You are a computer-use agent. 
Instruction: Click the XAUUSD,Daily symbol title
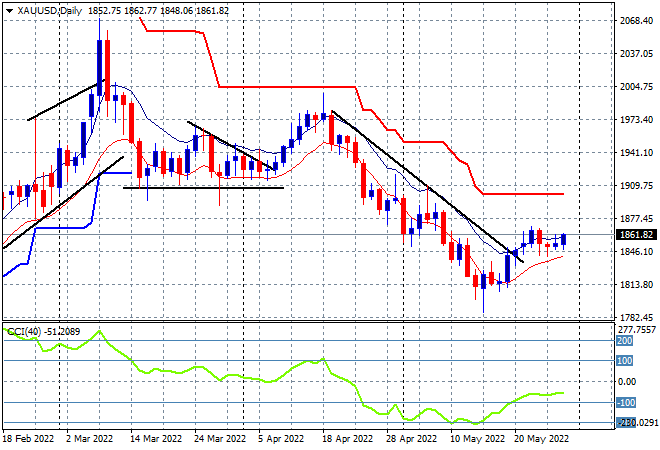pos(47,9)
